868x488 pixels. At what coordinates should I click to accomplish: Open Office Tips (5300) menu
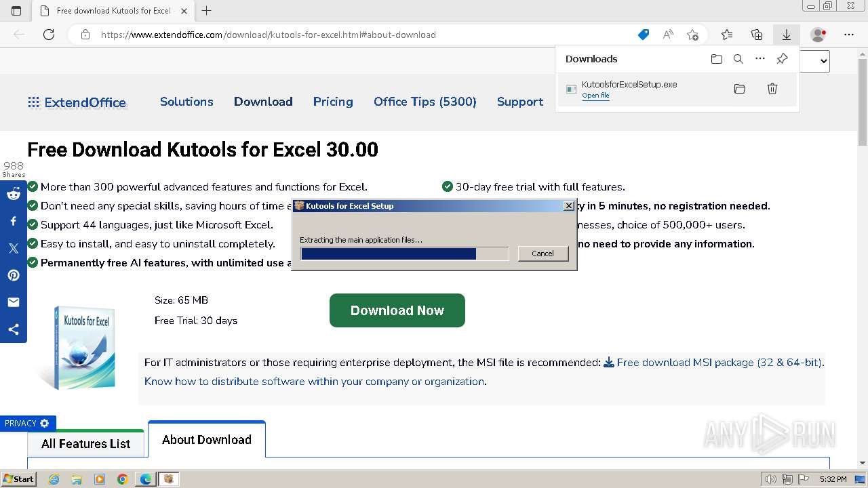point(425,102)
